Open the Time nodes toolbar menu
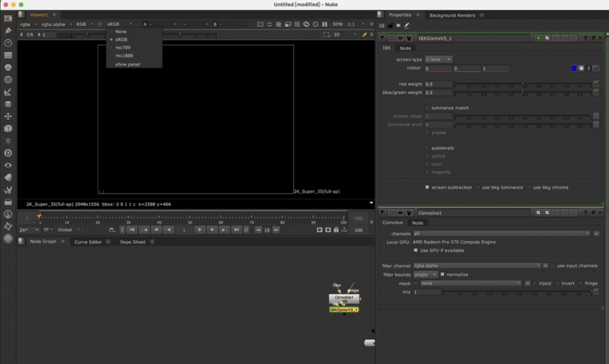The image size is (609, 364). 8,43
